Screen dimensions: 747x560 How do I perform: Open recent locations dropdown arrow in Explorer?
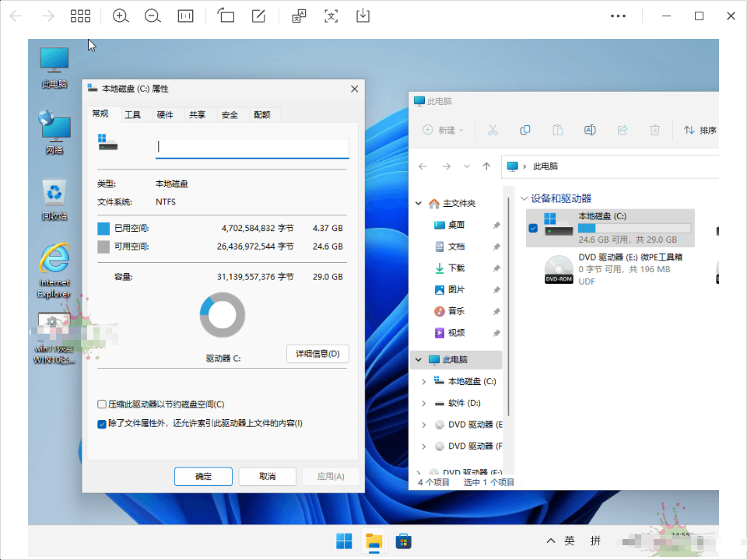click(x=467, y=166)
